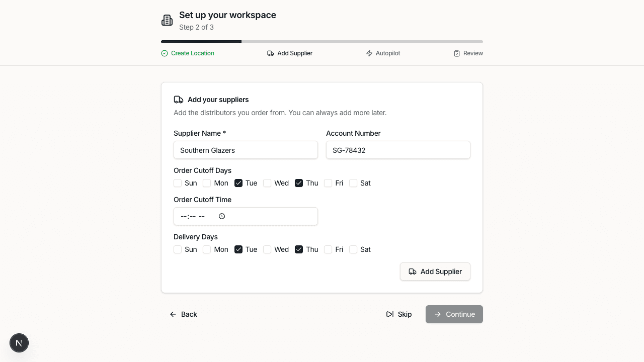Screen dimensions: 644x362
Task: Select the Autopilot step label
Action: [387, 53]
